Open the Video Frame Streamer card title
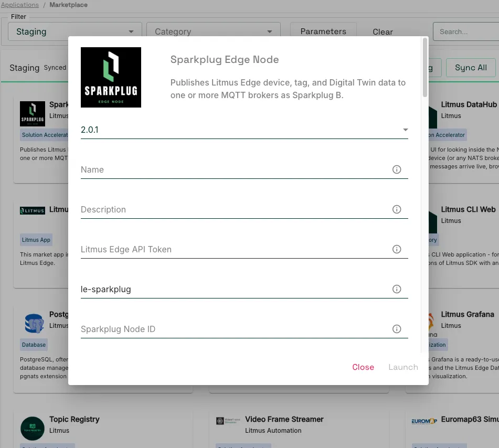The height and width of the screenshot is (448, 499). [284, 419]
